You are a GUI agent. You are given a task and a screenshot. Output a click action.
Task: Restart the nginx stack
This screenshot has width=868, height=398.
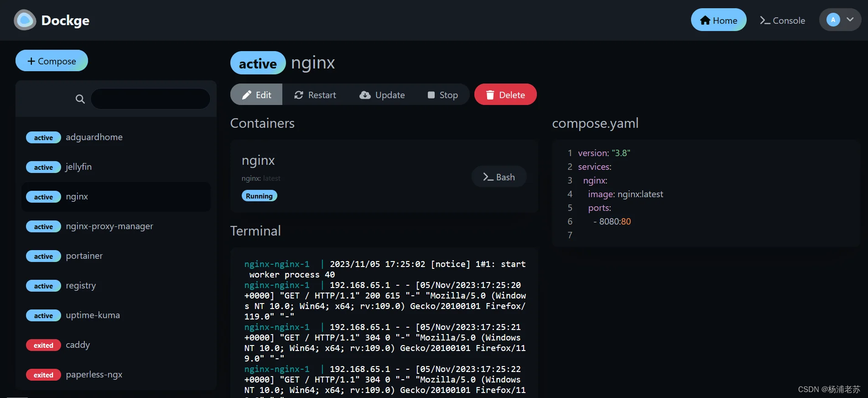coord(315,94)
